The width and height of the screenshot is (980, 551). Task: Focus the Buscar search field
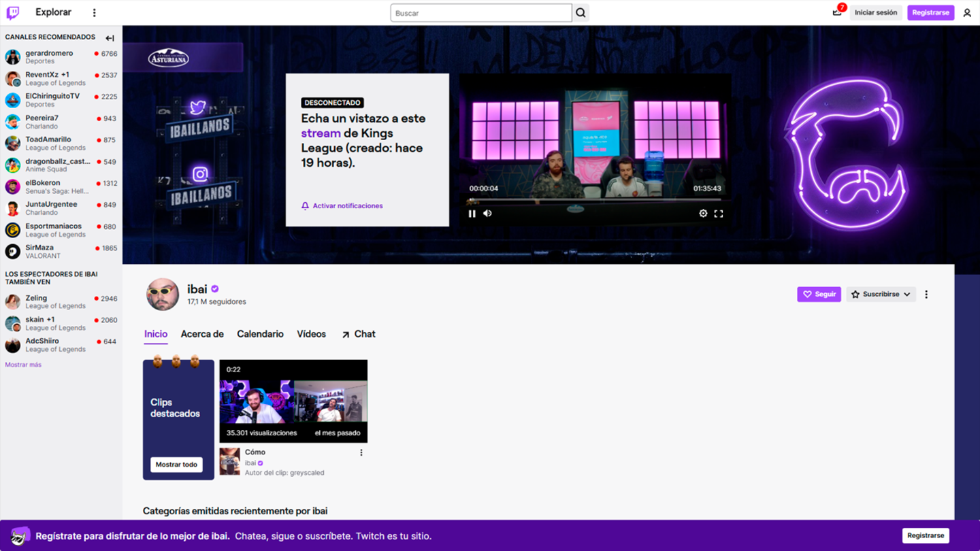(x=481, y=13)
